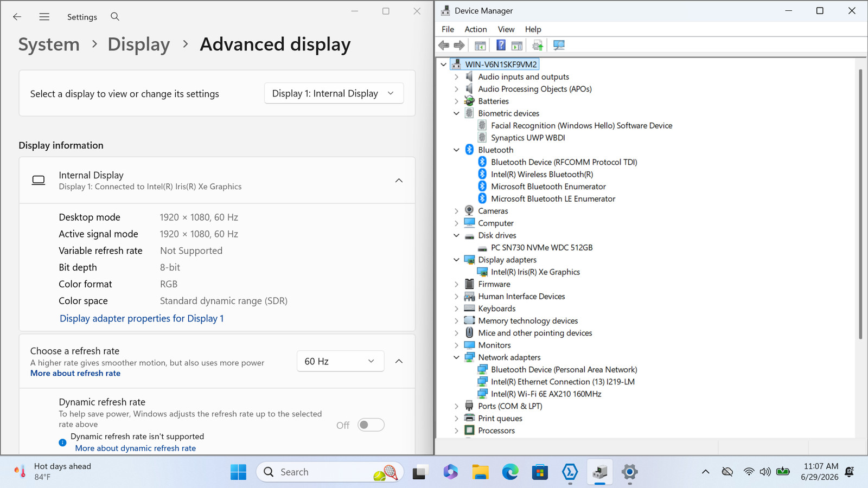Click the Wi-Fi icon in system tray

749,472
